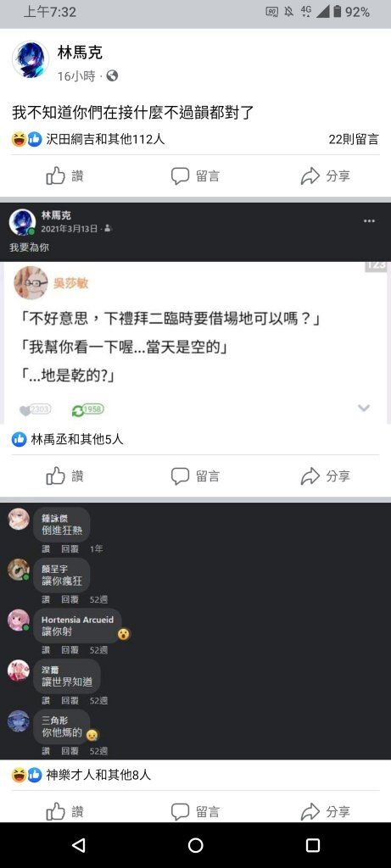Tap 回覆 under 鍾詠傑 comment
This screenshot has height=868, width=391.
point(70,548)
